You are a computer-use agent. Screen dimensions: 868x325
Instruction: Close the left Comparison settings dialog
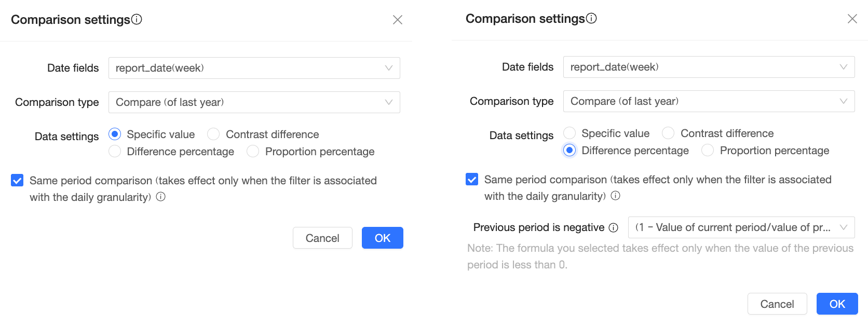coord(398,20)
